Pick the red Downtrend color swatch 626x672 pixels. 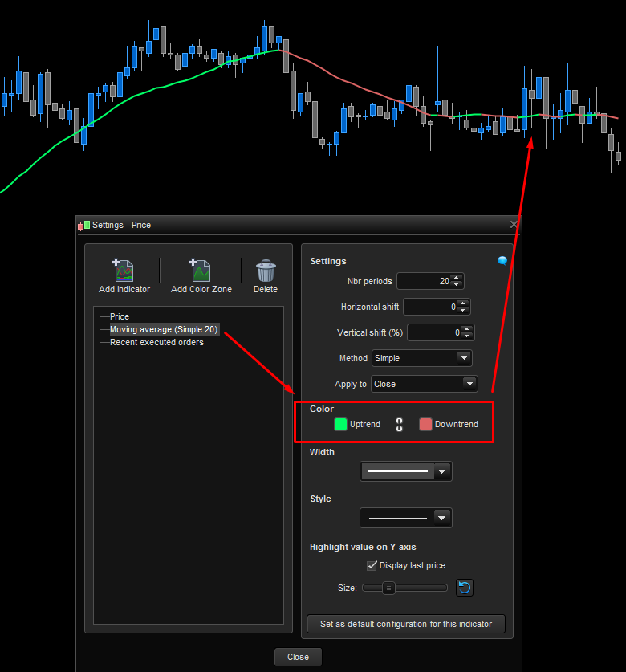tap(425, 424)
